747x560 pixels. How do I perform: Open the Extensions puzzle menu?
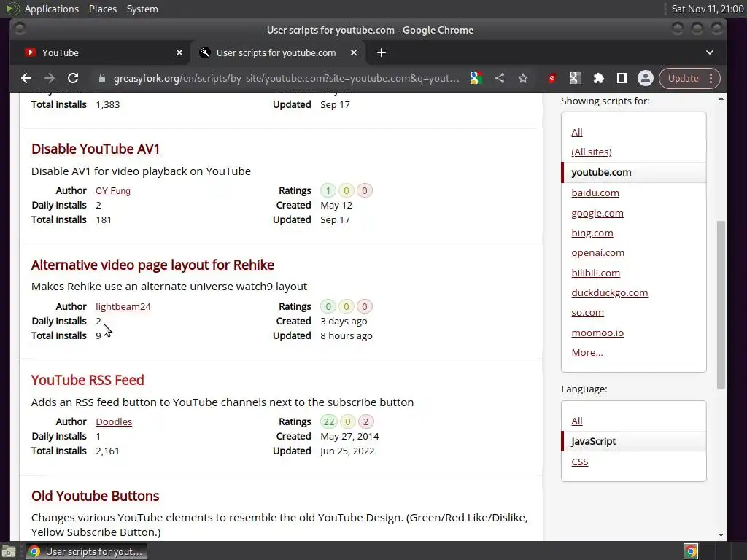(598, 79)
